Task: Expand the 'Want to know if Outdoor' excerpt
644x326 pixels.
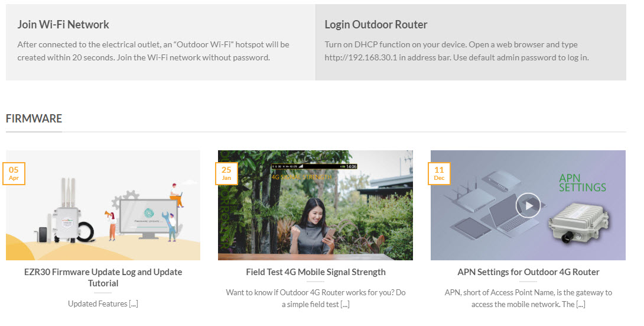Action: coord(316,298)
